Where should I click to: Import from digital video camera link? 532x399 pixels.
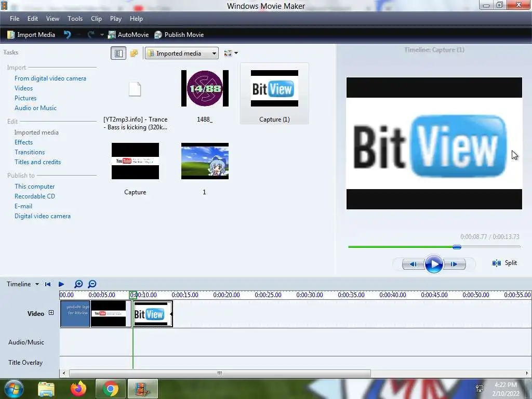(x=50, y=78)
